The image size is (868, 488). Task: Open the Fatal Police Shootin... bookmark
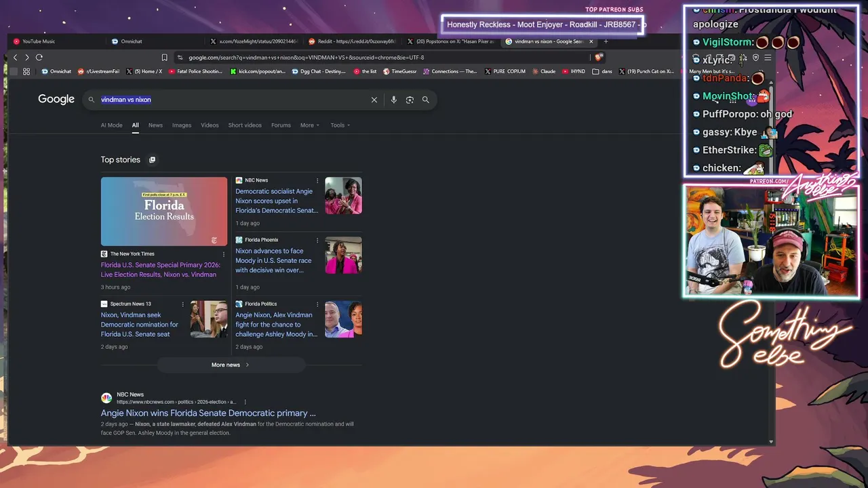[195, 71]
